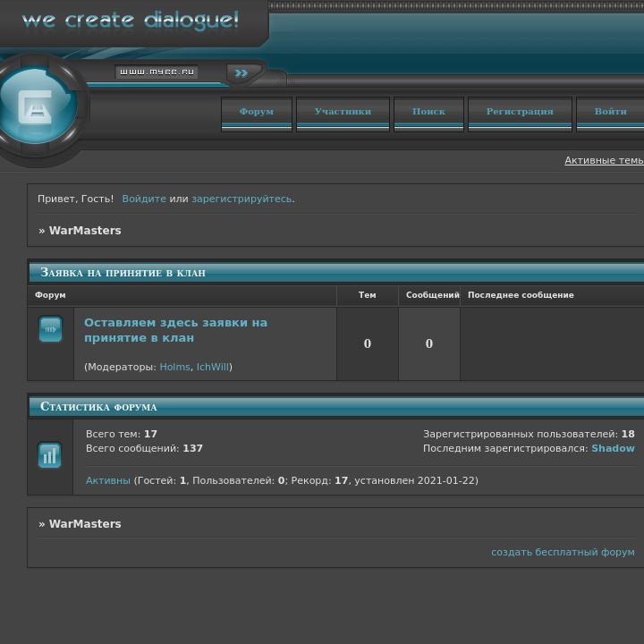
Task: Click создать бесплатный форум link
Action: (x=563, y=552)
